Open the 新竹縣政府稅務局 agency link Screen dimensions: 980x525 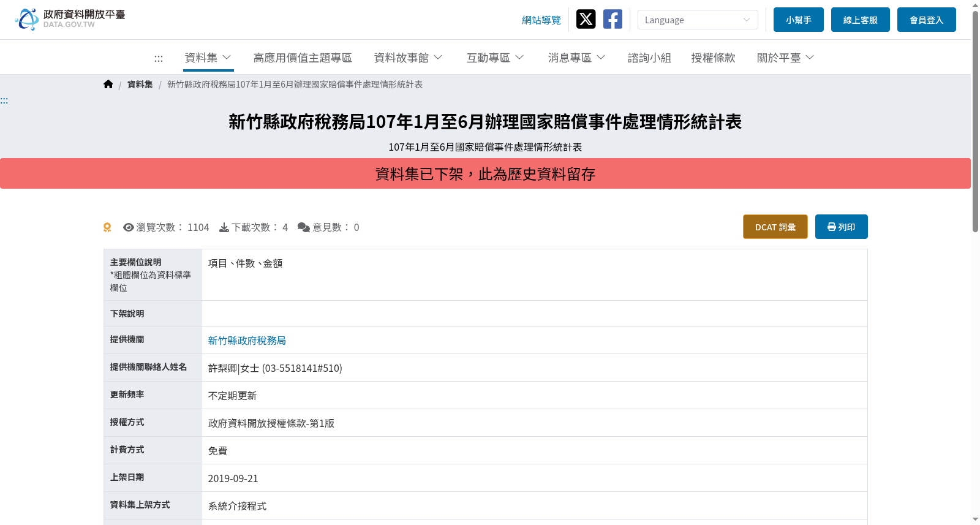[247, 341]
